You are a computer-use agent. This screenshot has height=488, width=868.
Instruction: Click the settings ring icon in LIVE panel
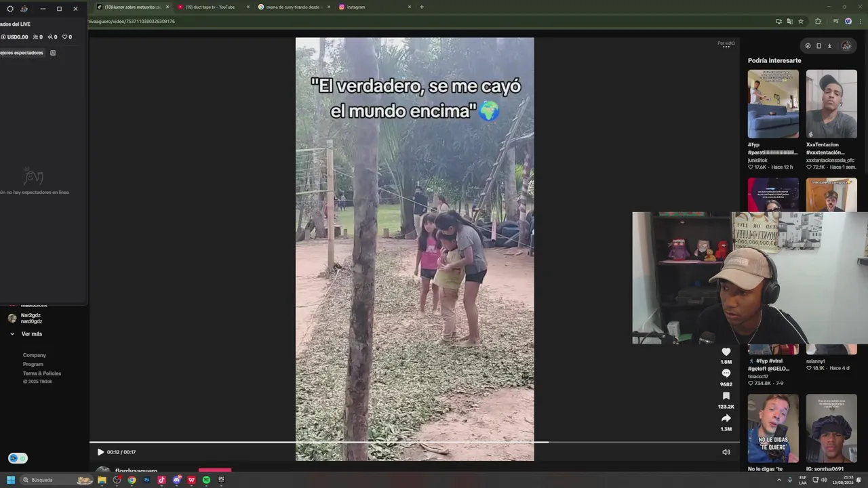pos(10,9)
